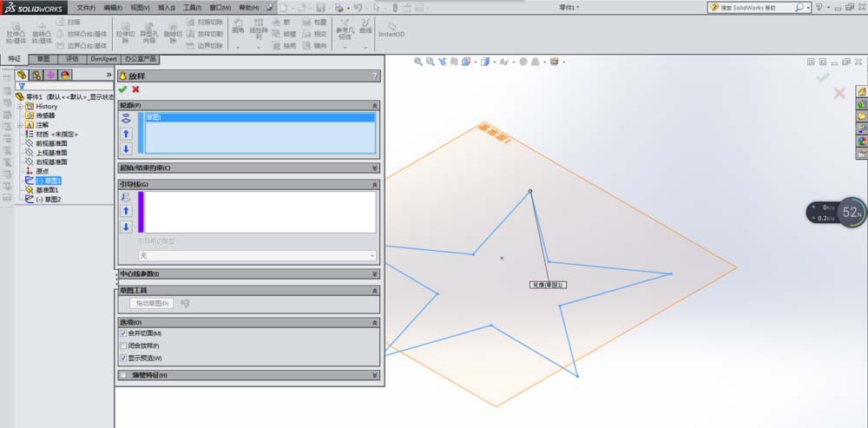
Task: Click the Instant3D toolbar button
Action: click(x=391, y=30)
